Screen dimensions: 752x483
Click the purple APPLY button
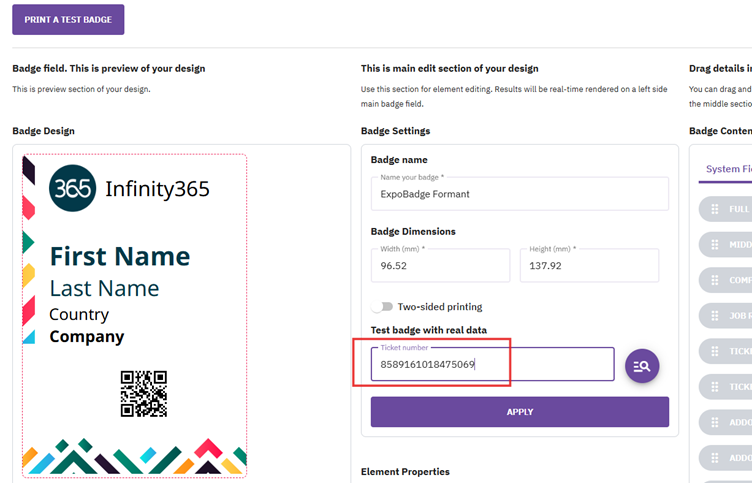(519, 412)
